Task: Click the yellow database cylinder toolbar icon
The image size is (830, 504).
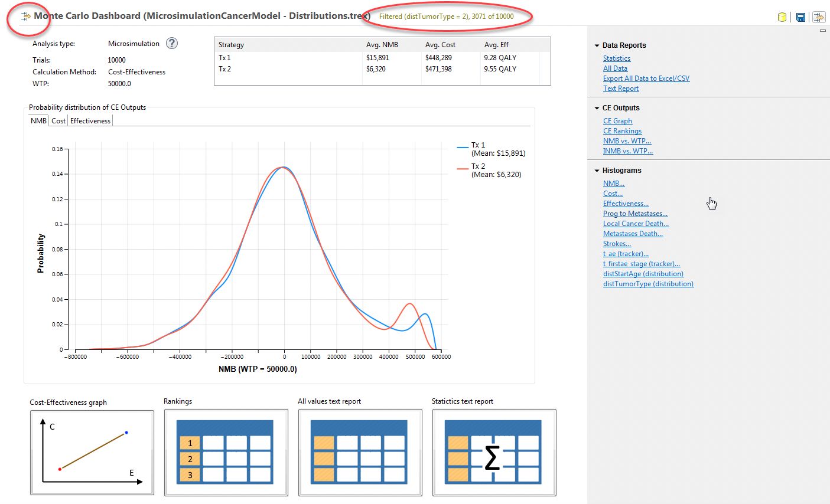Action: tap(782, 17)
